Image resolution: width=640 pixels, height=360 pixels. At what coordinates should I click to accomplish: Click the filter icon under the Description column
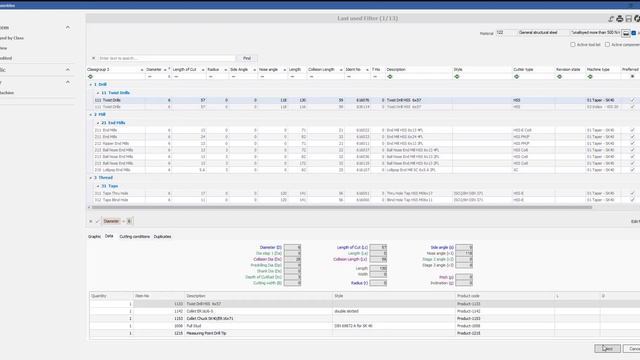tap(389, 76)
